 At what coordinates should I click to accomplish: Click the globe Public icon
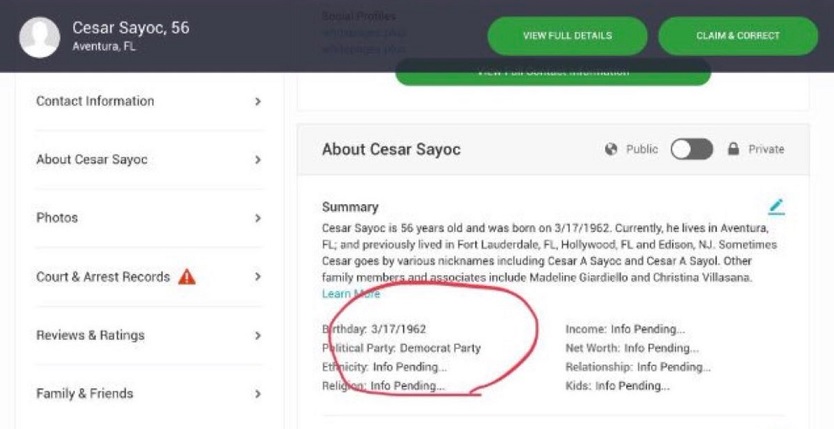tap(611, 149)
